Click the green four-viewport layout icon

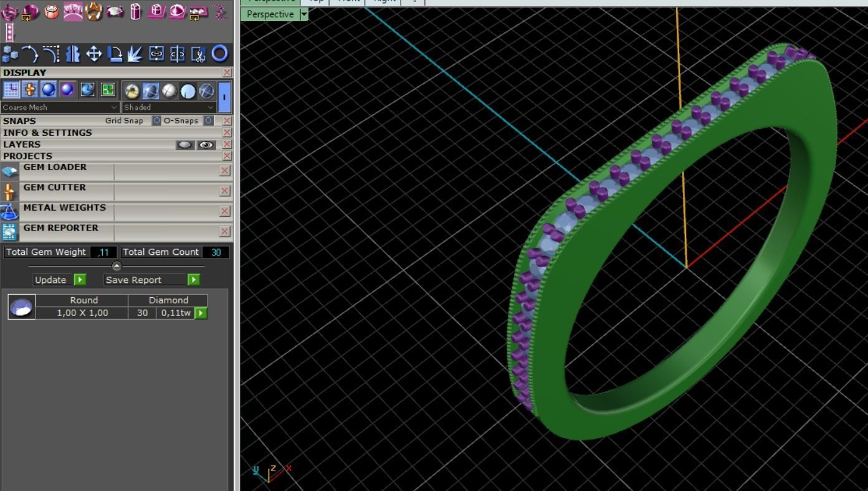108,90
